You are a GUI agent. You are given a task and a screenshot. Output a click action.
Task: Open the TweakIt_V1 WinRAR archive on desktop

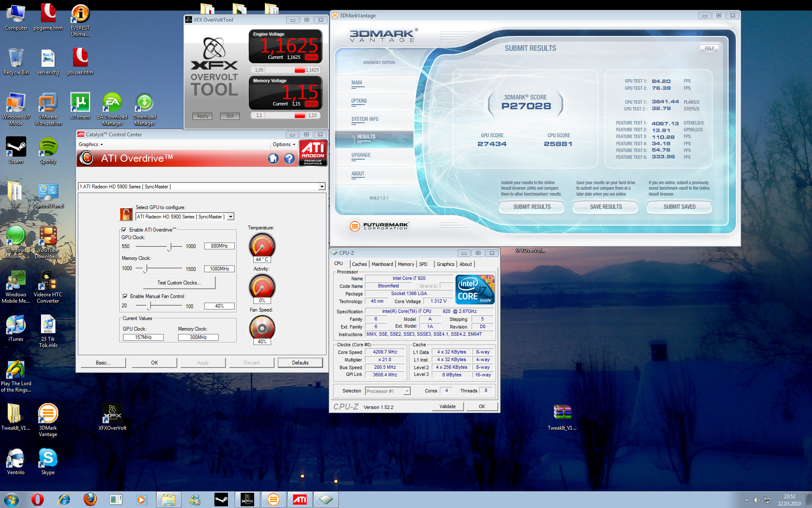pos(562,417)
